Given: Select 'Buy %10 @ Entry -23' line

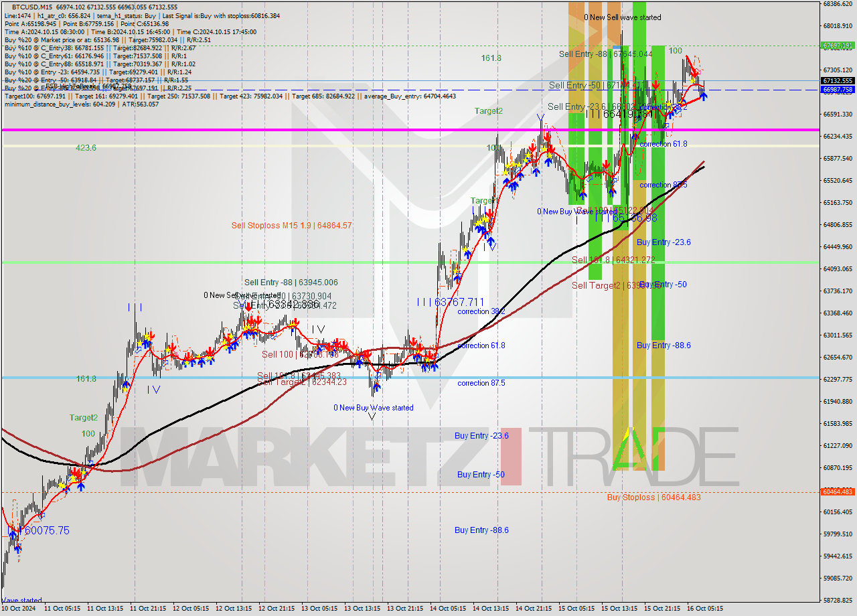Looking at the screenshot, I should coord(98,72).
